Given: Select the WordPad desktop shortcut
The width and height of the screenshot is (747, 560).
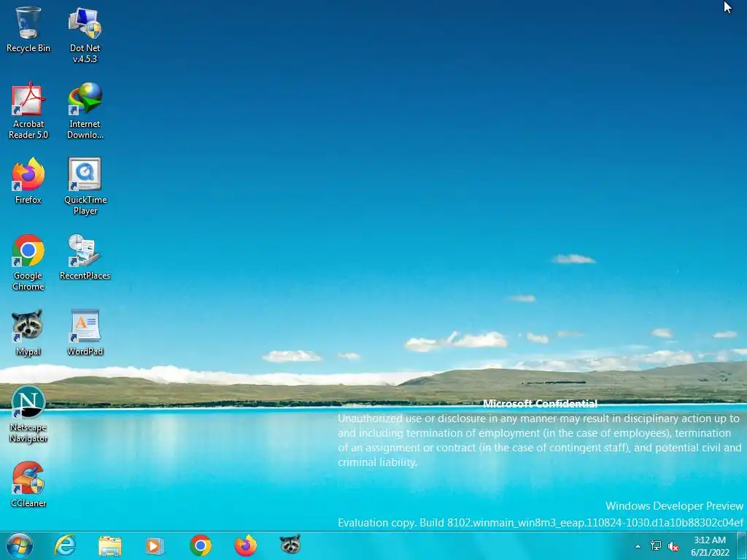Looking at the screenshot, I should [85, 332].
